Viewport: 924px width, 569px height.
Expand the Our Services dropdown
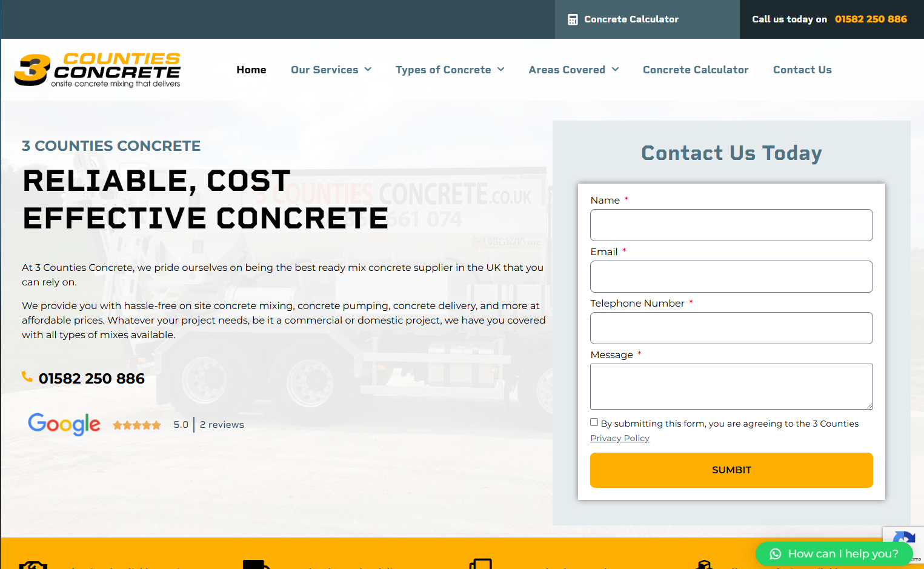(x=331, y=70)
